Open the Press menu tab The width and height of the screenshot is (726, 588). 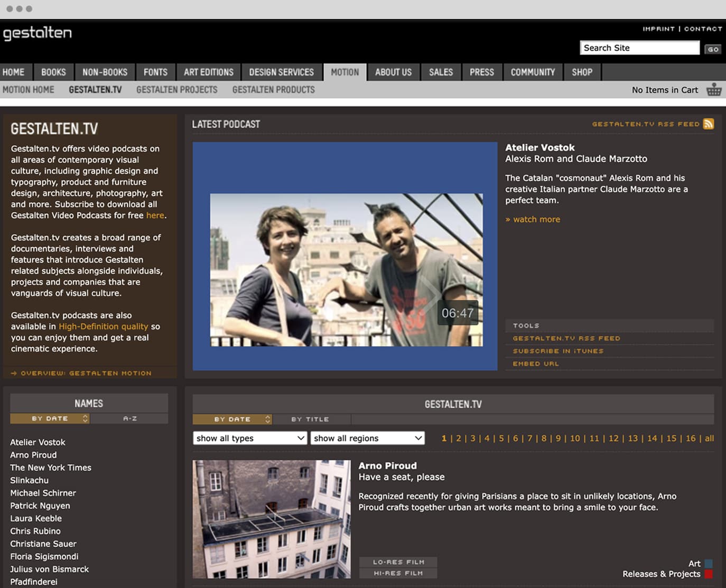click(482, 72)
